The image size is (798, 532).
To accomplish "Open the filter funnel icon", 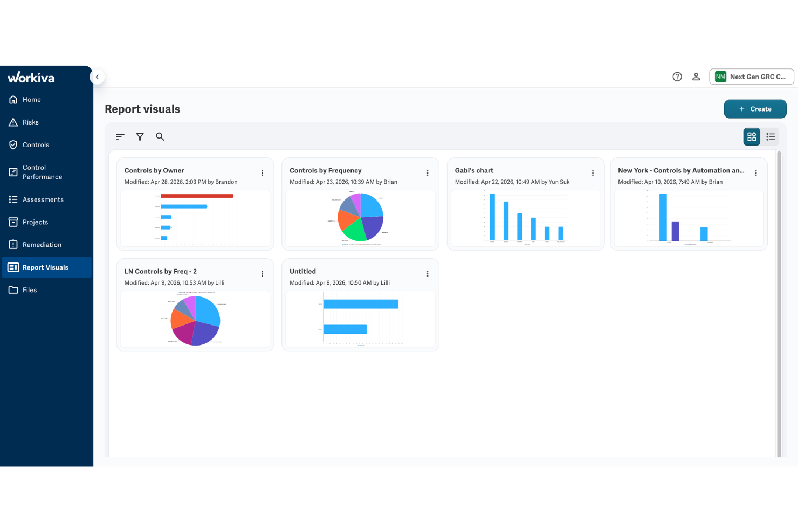I will [x=140, y=137].
